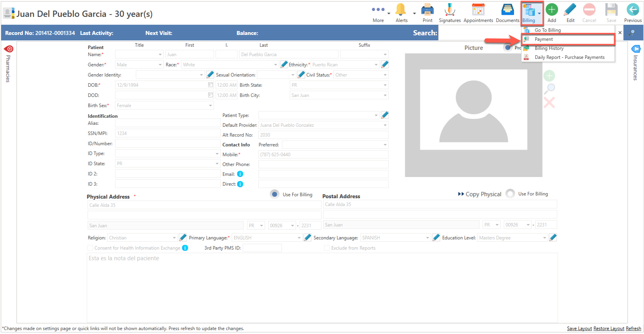Select Payment from the Billing menu
644x334 pixels.
point(543,39)
